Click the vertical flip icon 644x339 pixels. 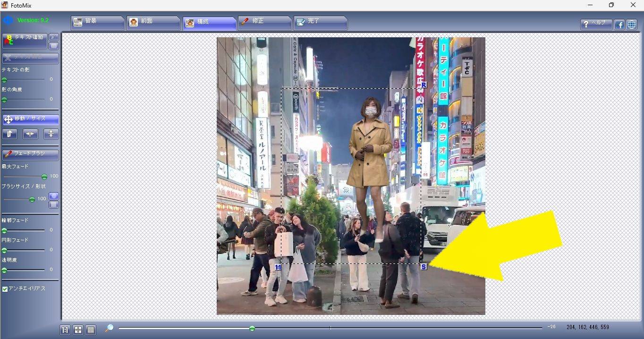click(x=51, y=134)
